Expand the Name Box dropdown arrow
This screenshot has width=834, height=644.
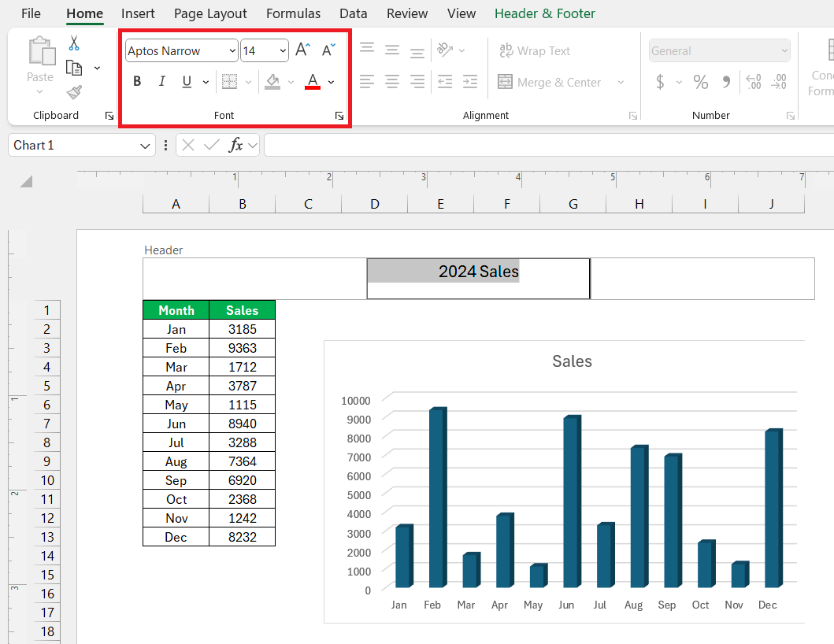(145, 146)
